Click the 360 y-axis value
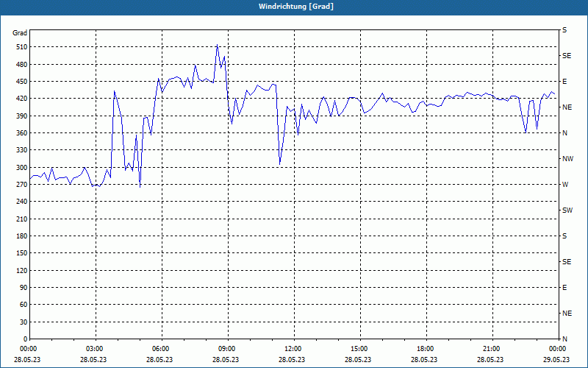588x368 pixels. (21, 133)
